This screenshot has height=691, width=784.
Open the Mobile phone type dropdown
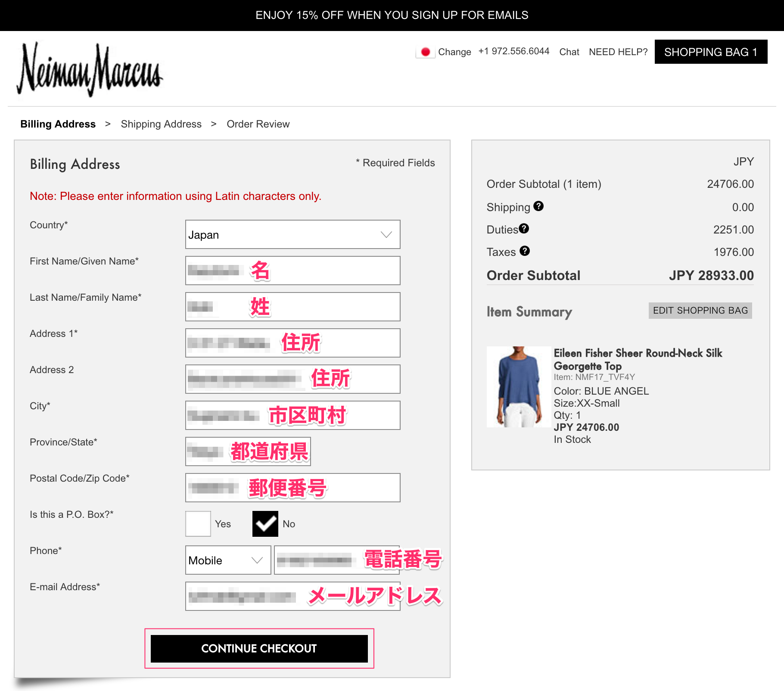pyautogui.click(x=227, y=560)
